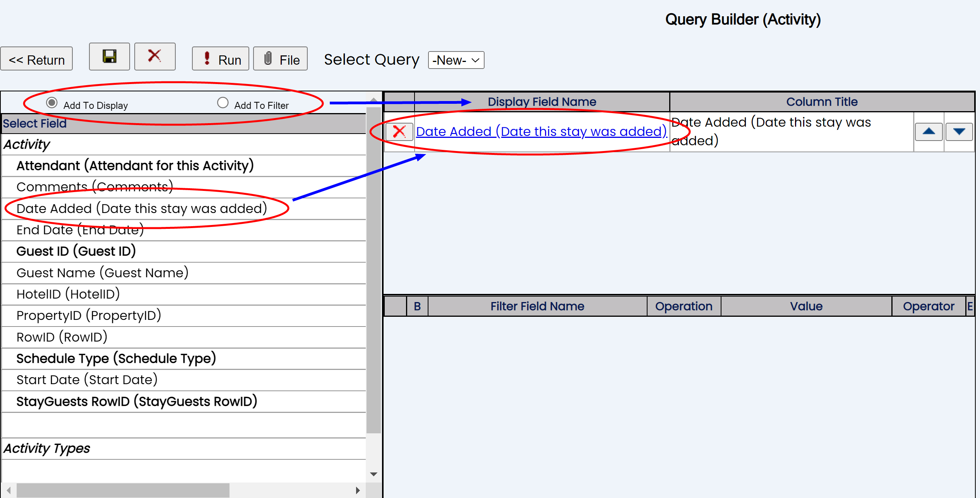
Task: Choose the Start Date (Start Date) field
Action: click(184, 380)
